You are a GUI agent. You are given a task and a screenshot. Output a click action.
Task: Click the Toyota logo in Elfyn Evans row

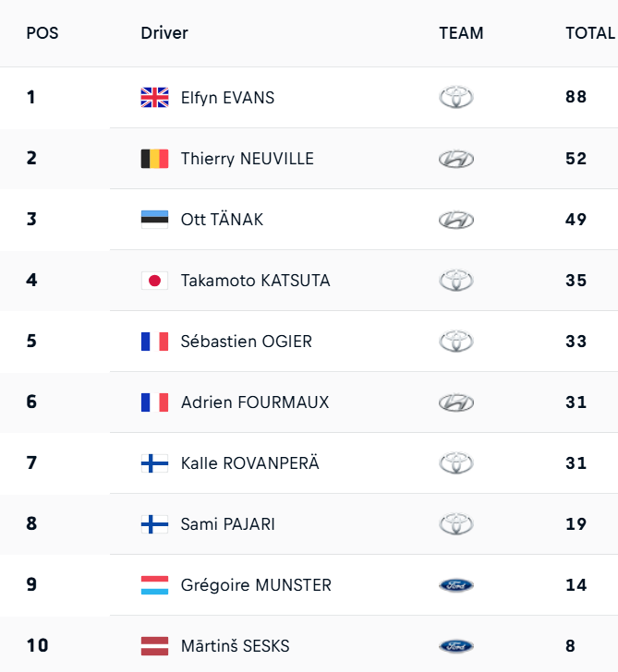456,97
